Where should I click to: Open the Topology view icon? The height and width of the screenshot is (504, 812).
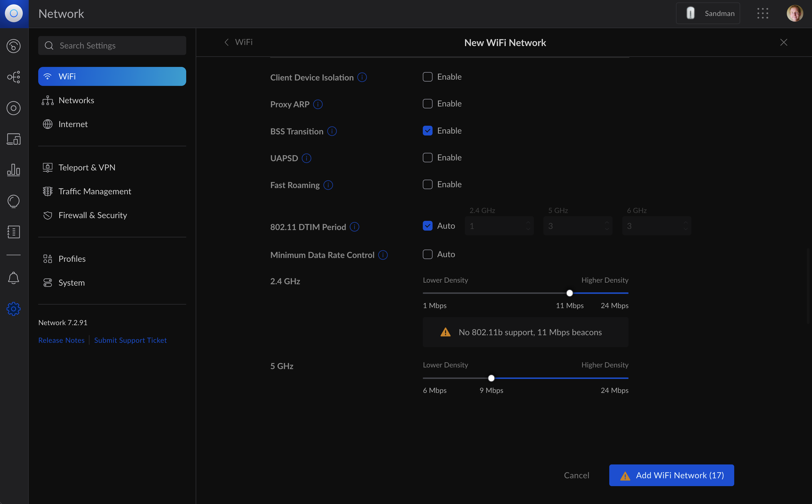pyautogui.click(x=14, y=77)
